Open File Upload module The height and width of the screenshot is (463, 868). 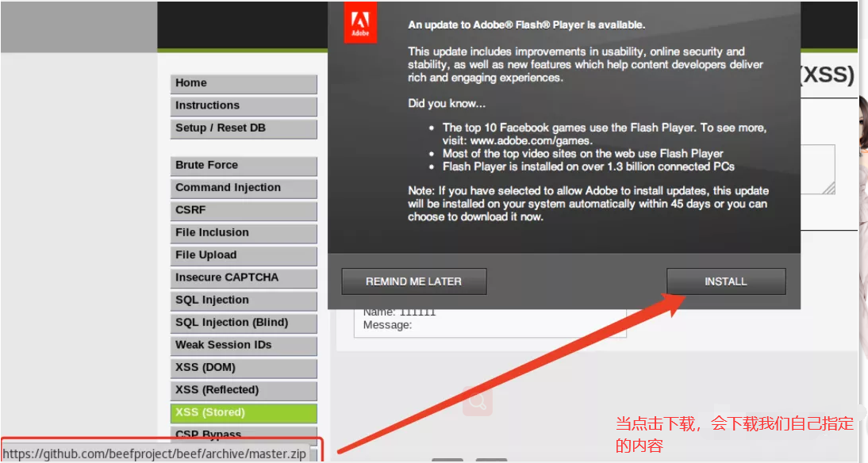point(244,255)
